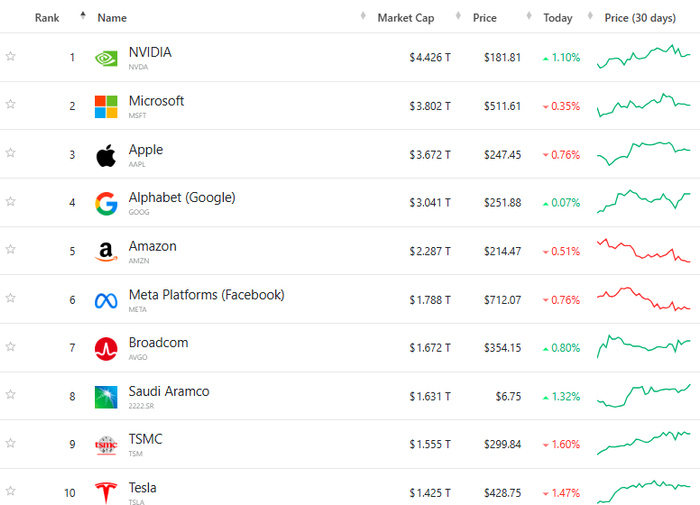Click the Tesla logo icon
The image size is (700, 505).
[106, 493]
